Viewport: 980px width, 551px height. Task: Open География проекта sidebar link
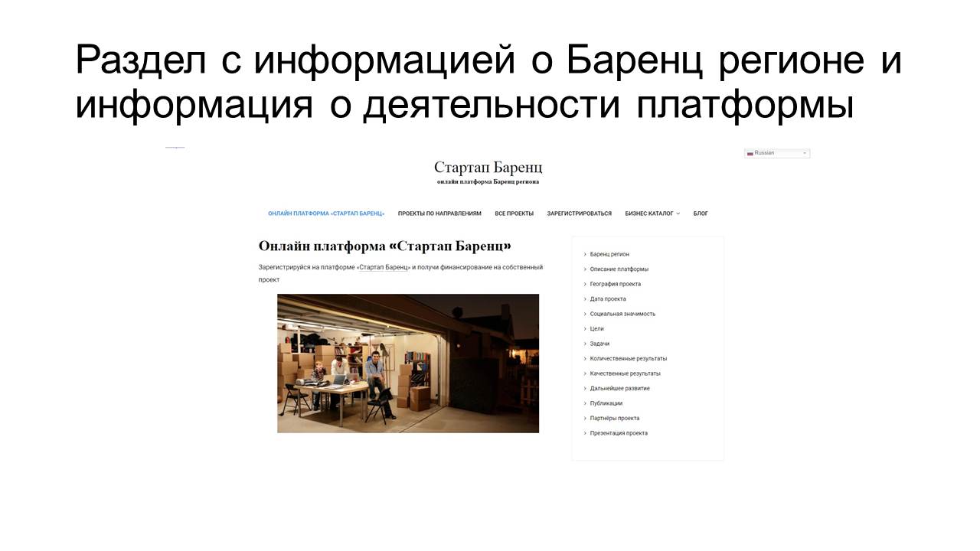tap(615, 284)
